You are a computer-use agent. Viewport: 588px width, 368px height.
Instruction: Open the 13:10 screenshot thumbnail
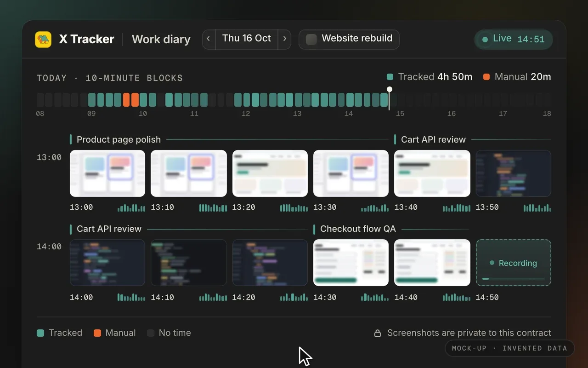pyautogui.click(x=189, y=173)
